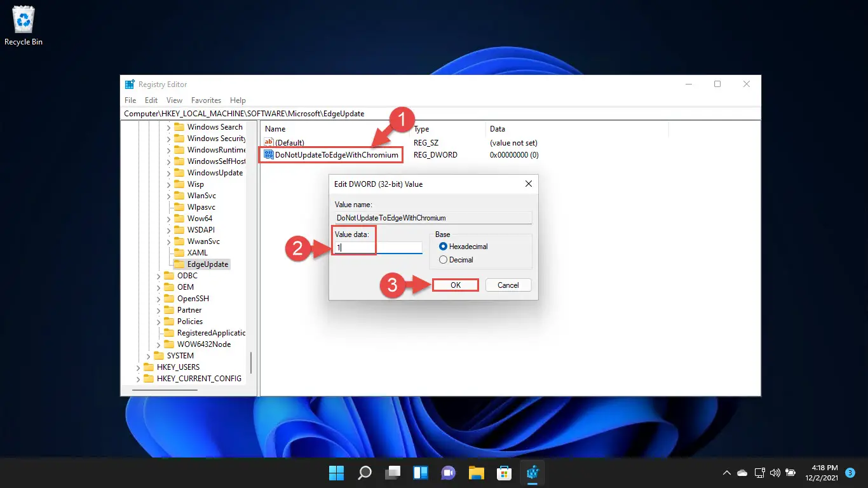Click the Registry Editor taskbar icon
The width and height of the screenshot is (868, 488).
point(532,473)
